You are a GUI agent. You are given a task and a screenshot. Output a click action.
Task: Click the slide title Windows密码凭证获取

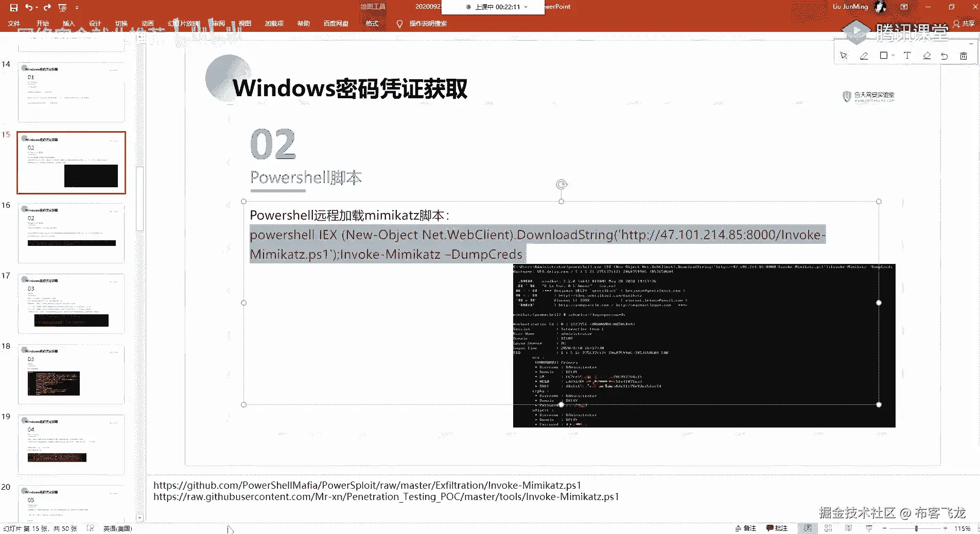coord(350,88)
